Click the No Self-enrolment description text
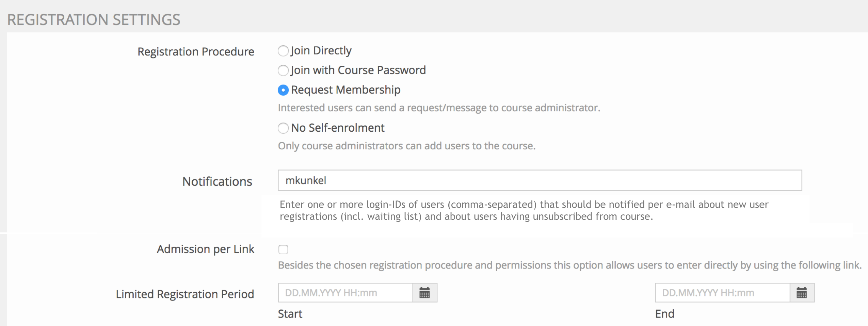 [x=406, y=146]
